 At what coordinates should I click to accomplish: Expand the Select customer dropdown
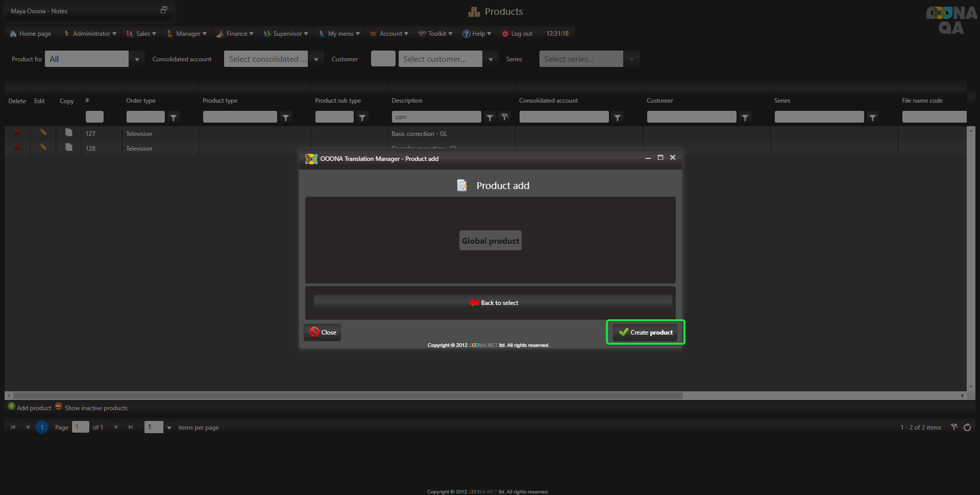491,59
